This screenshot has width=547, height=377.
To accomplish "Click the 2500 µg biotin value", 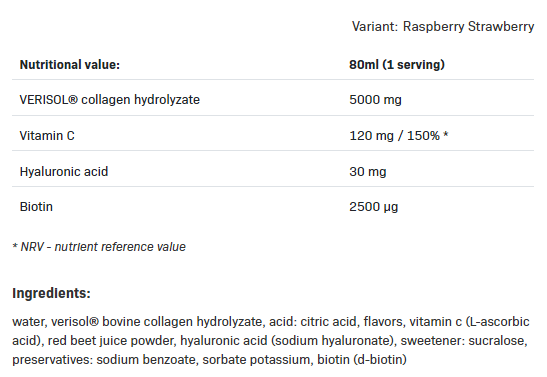I will 374,207.
